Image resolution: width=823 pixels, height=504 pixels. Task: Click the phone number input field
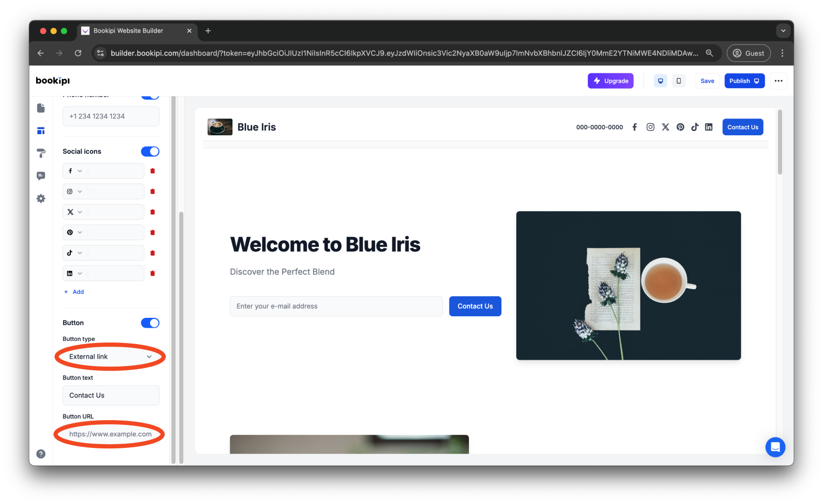(111, 116)
